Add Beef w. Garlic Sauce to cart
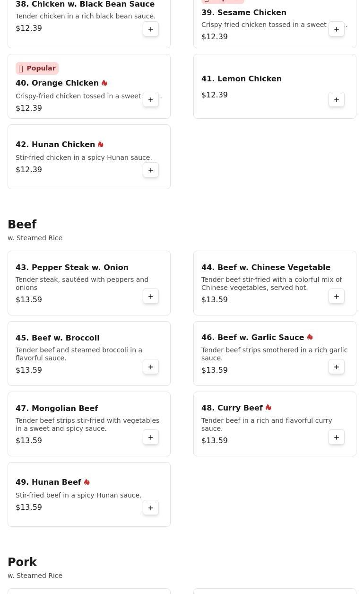This screenshot has width=364, height=594. pos(337,367)
